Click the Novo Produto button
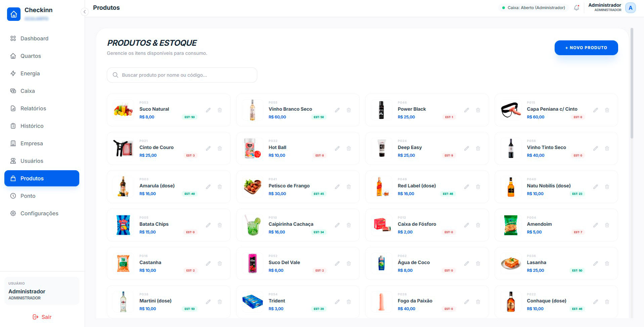 [586, 48]
